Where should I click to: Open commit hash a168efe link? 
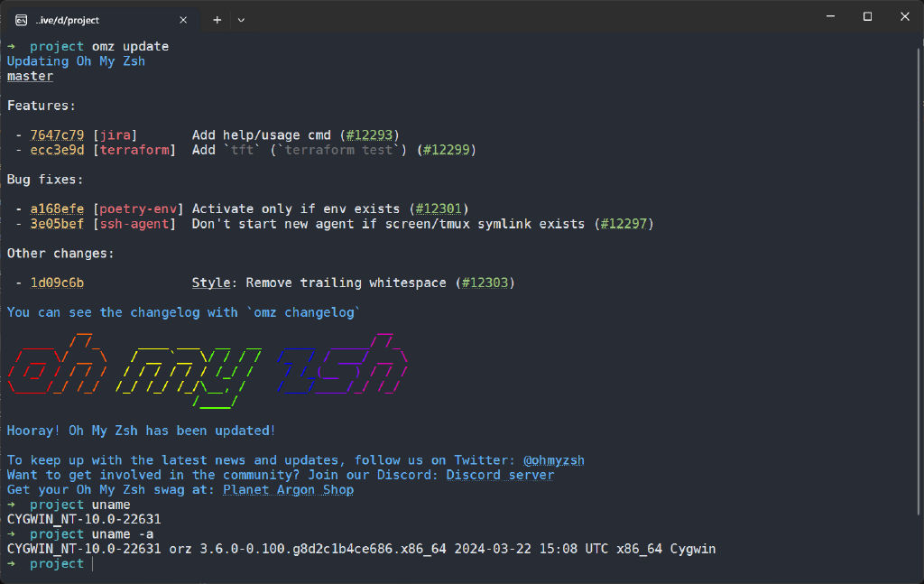57,209
